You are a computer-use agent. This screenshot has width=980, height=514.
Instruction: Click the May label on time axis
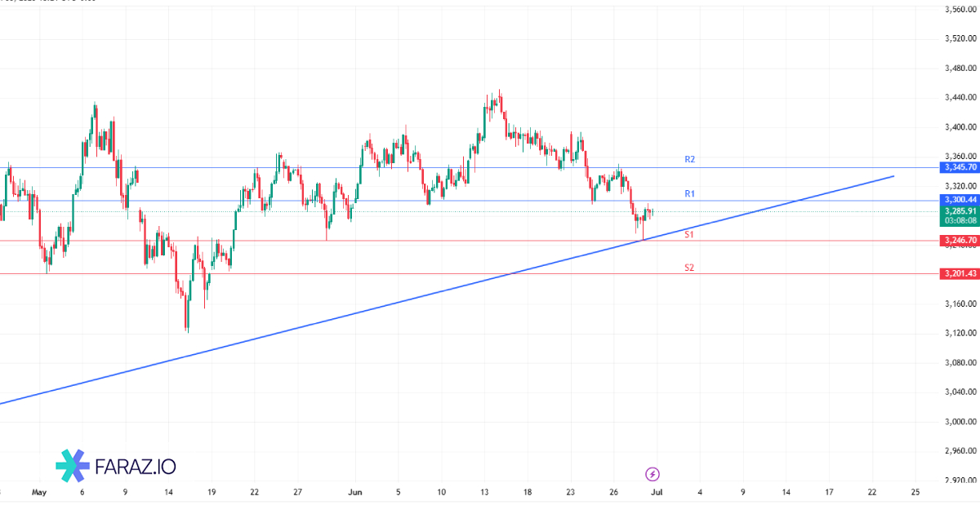pos(39,493)
